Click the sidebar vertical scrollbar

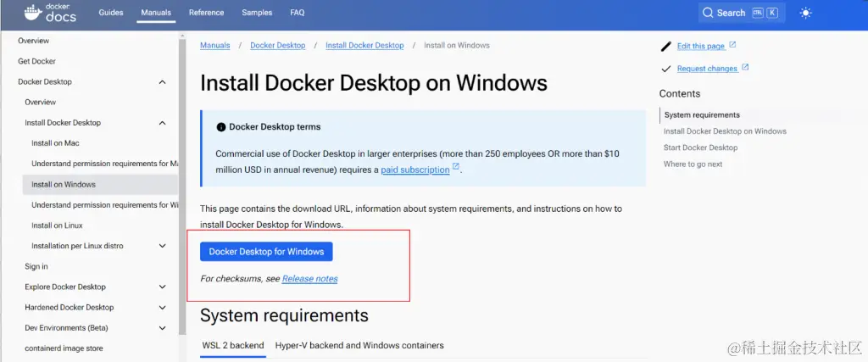(x=182, y=186)
